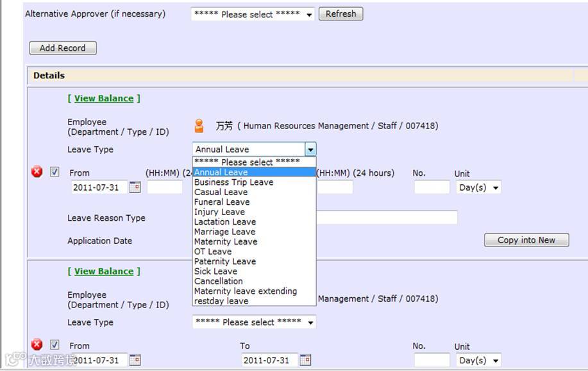588x371 pixels.
Task: Click the orange employee person icon
Action: [199, 126]
